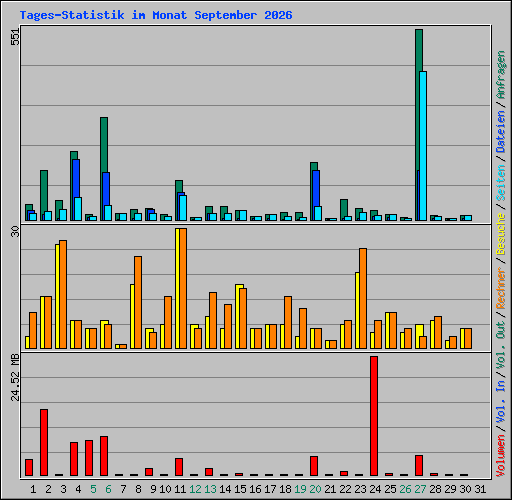The width and height of the screenshot is (512, 500).
Task: Click the '551' axis maximum label
Action: [x=15, y=37]
